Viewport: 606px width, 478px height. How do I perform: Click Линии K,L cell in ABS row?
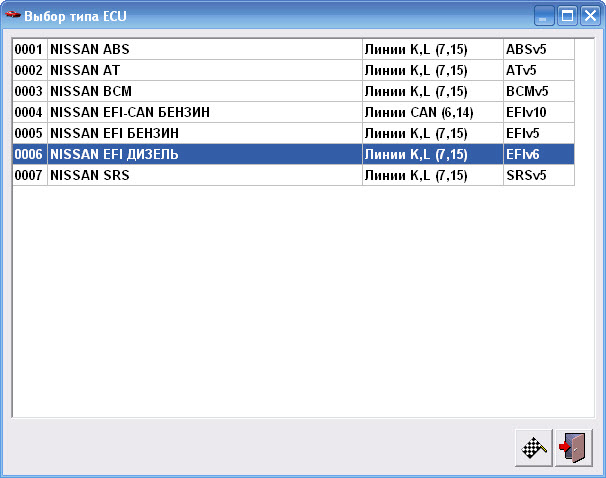pyautogui.click(x=433, y=49)
